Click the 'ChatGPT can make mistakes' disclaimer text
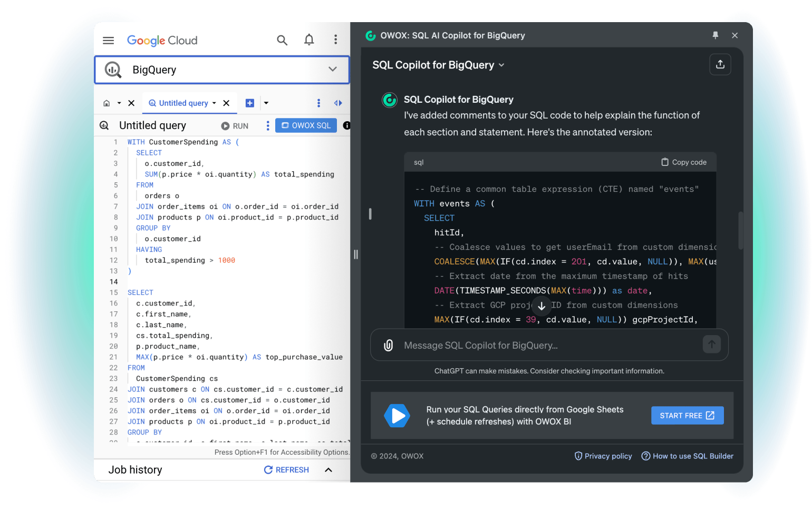 [549, 371]
